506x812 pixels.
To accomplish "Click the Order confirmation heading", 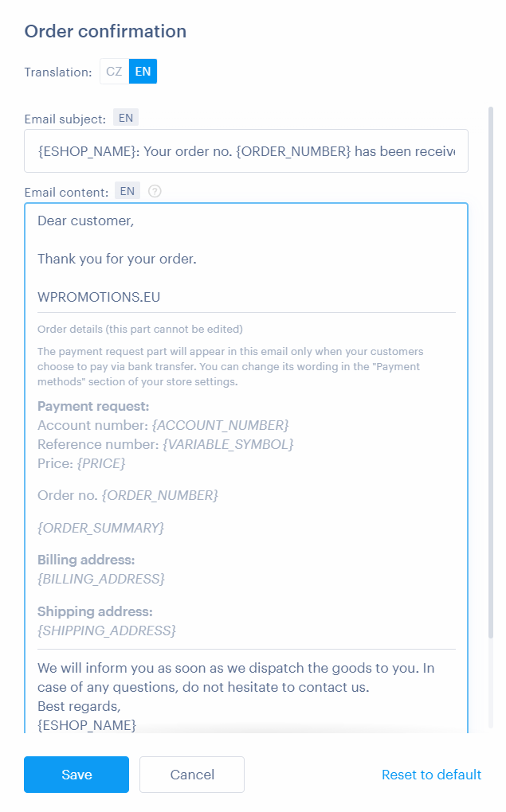I will pyautogui.click(x=105, y=31).
